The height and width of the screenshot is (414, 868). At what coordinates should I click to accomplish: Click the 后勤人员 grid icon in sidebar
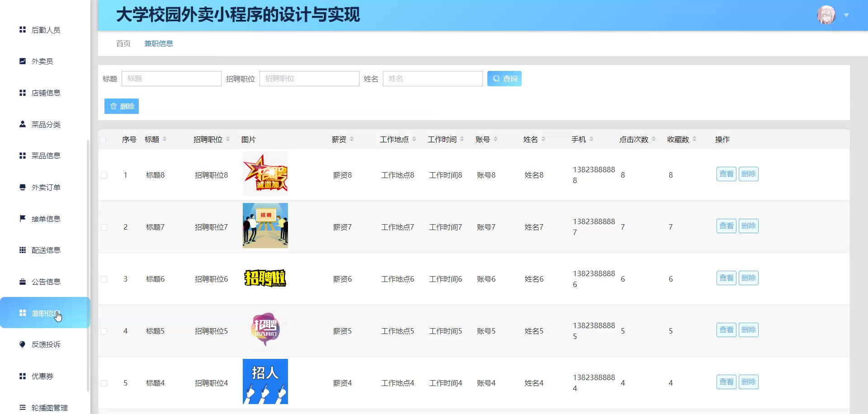[x=22, y=30]
